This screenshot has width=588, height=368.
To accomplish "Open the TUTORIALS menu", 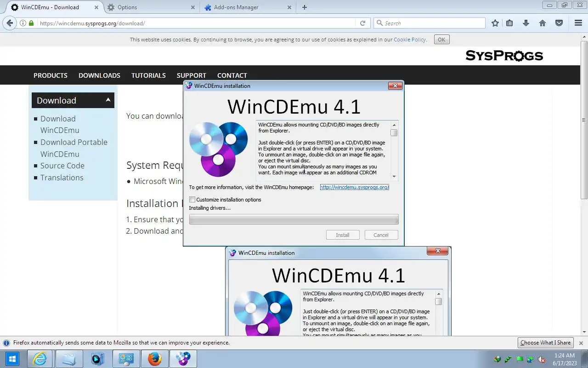I will [x=148, y=75].
